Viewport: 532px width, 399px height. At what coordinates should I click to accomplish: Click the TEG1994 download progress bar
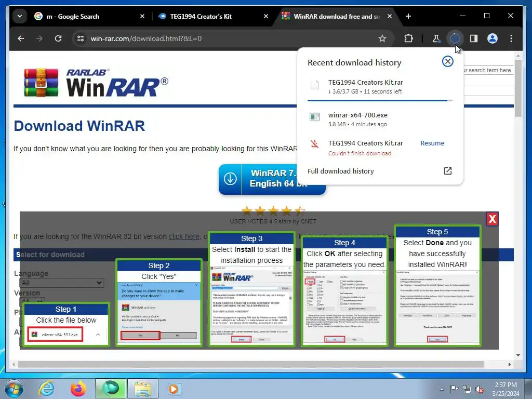(x=380, y=100)
